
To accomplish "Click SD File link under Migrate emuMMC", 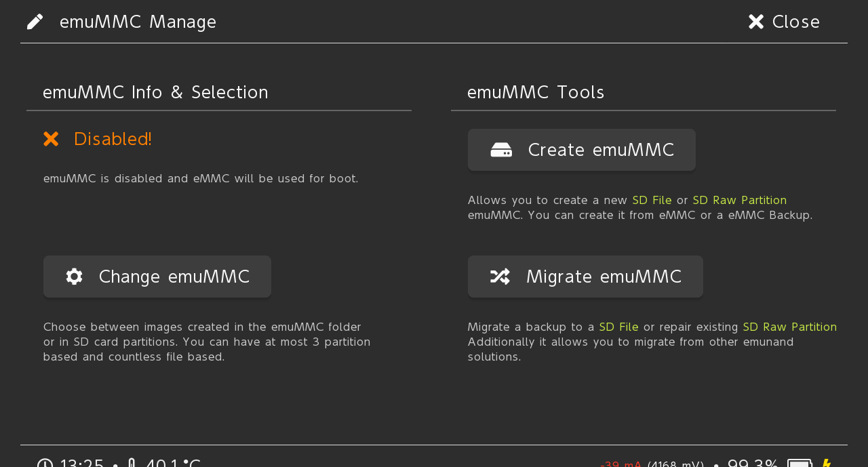I will [x=618, y=327].
